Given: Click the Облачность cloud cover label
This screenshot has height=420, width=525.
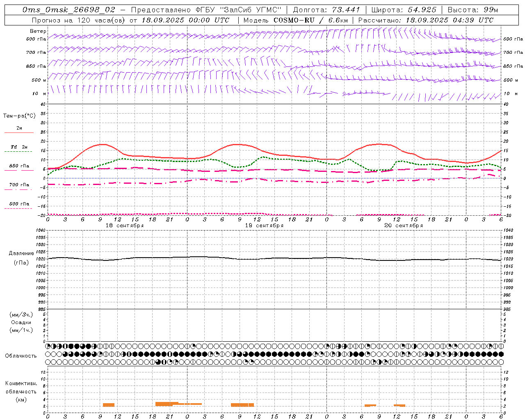Looking at the screenshot, I should 21,356.
